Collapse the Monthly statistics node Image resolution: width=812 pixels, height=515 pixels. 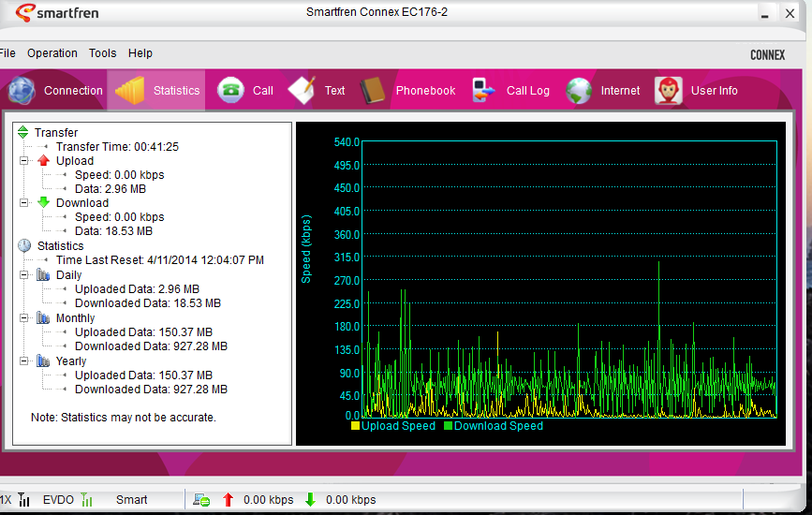click(23, 317)
